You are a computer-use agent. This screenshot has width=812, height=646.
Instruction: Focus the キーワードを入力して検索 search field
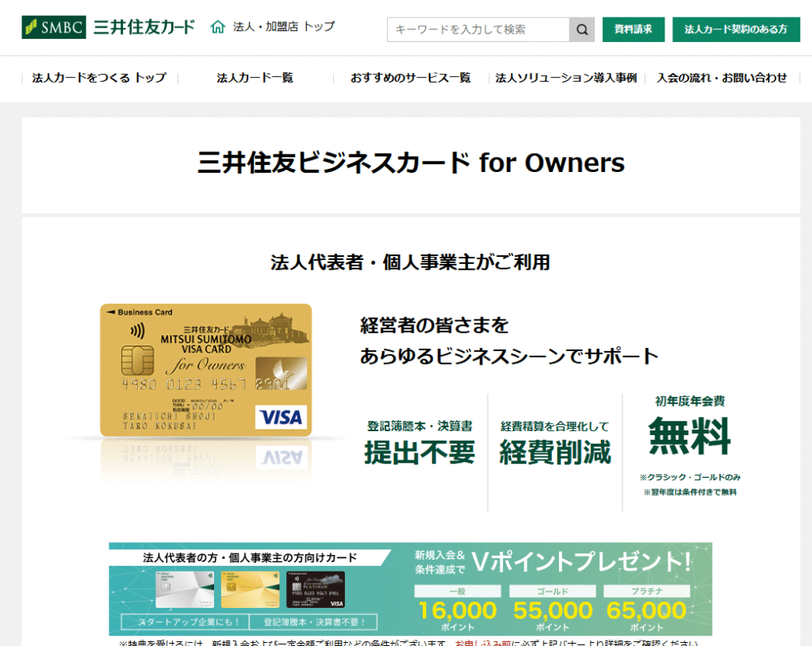(x=478, y=29)
